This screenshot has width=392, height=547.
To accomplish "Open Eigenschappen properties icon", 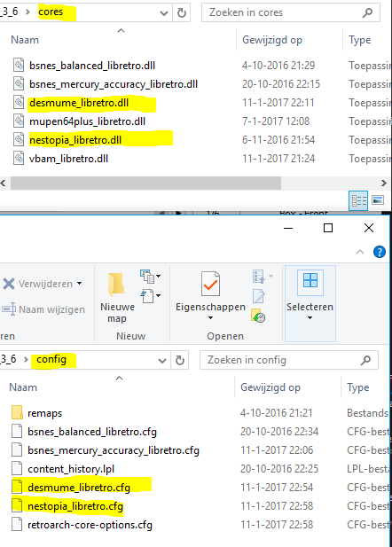I will [210, 284].
